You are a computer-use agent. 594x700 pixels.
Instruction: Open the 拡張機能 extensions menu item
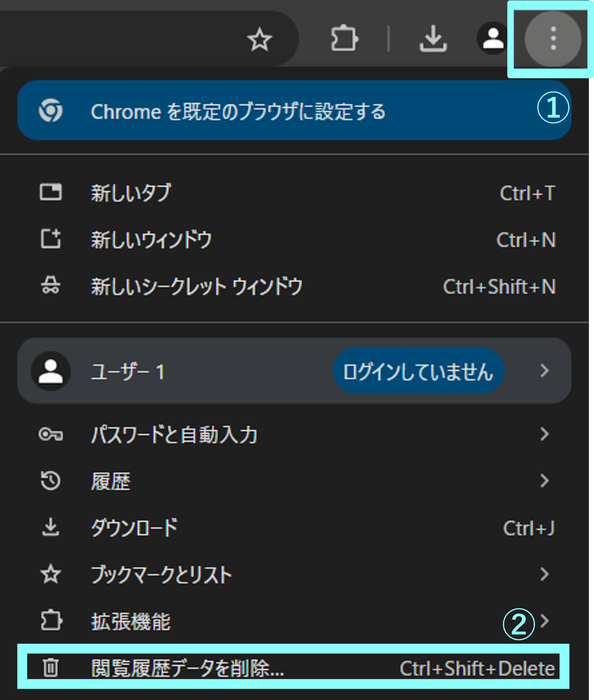point(294,621)
